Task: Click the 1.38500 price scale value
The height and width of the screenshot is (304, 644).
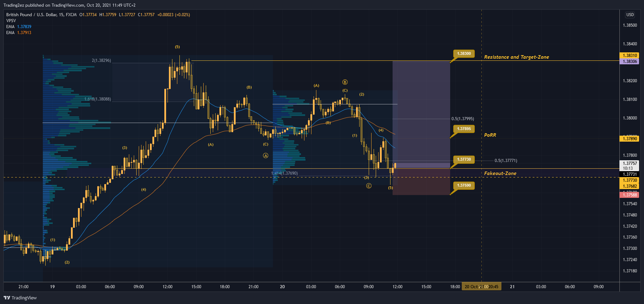Action: tap(630, 25)
